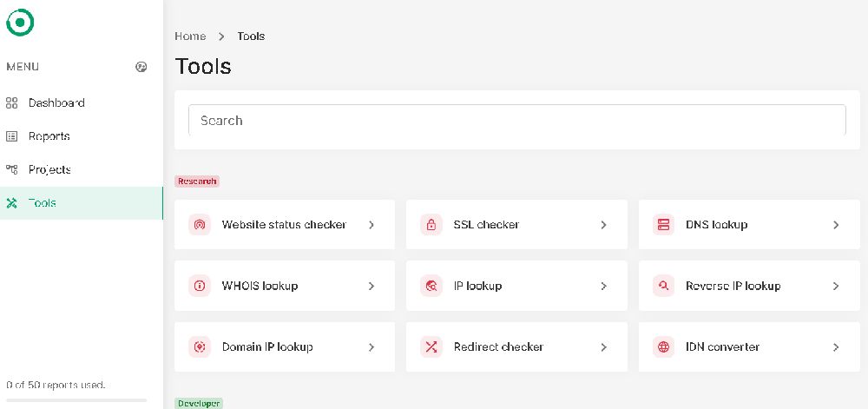Click the chevron on WHOIS lookup card
The image size is (868, 409).
pos(372,286)
